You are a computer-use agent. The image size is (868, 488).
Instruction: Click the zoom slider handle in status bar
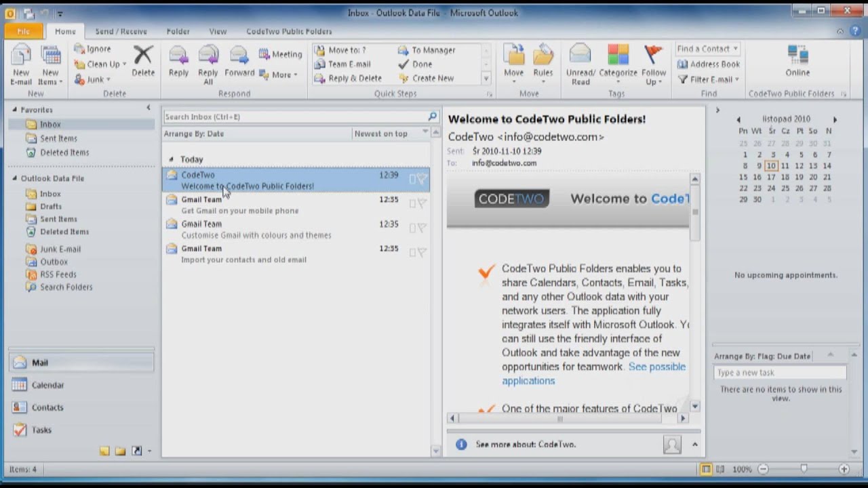pyautogui.click(x=804, y=469)
